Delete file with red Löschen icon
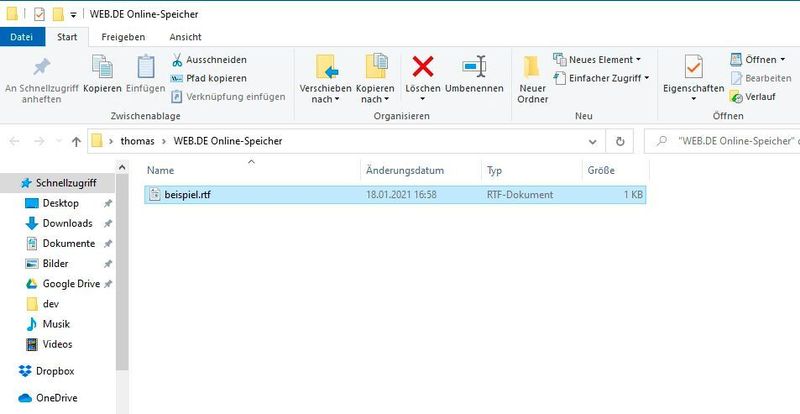 click(x=422, y=68)
